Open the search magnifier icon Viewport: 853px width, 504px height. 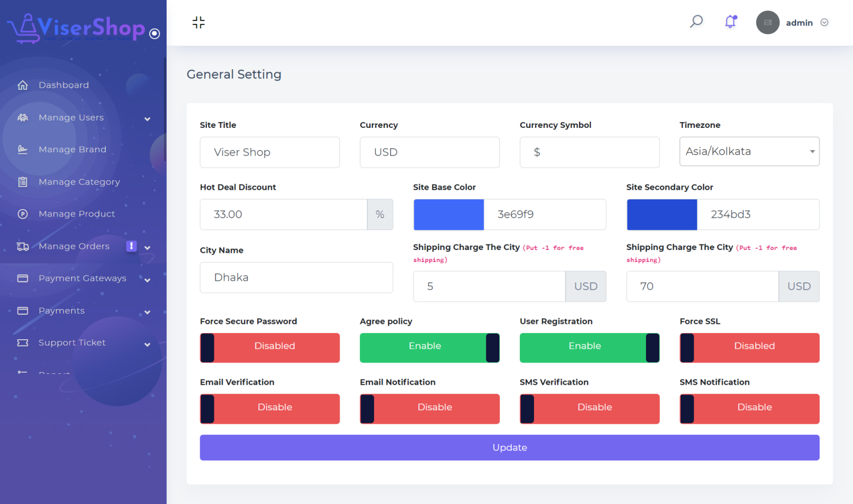(x=696, y=22)
